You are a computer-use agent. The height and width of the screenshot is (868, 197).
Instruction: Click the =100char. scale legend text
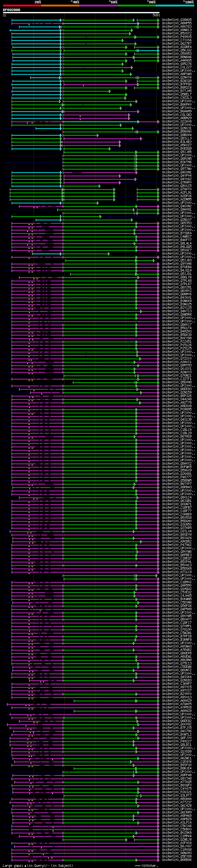150,865
